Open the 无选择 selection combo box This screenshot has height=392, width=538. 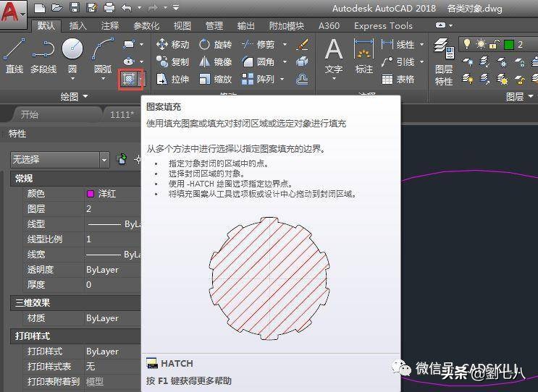click(59, 159)
